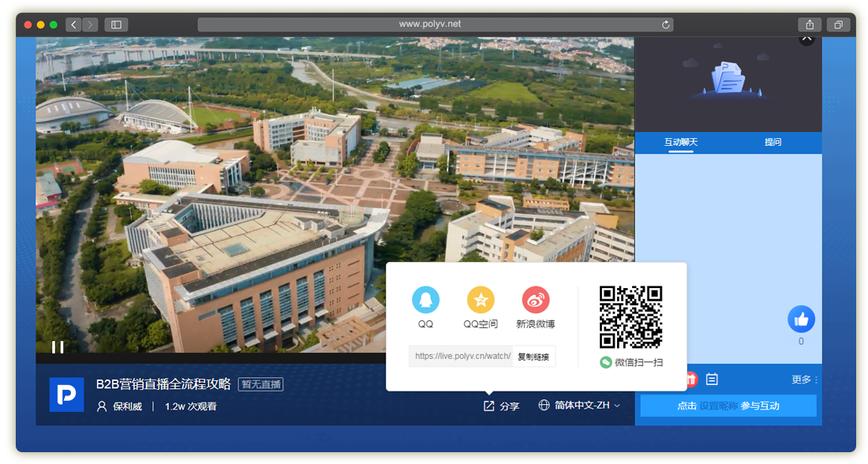
Task: Close the document panel overlay
Action: tap(806, 38)
